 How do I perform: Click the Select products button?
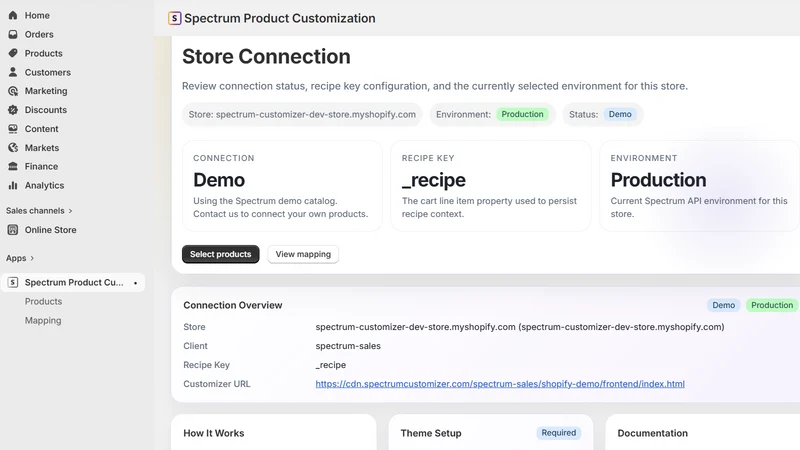220,254
